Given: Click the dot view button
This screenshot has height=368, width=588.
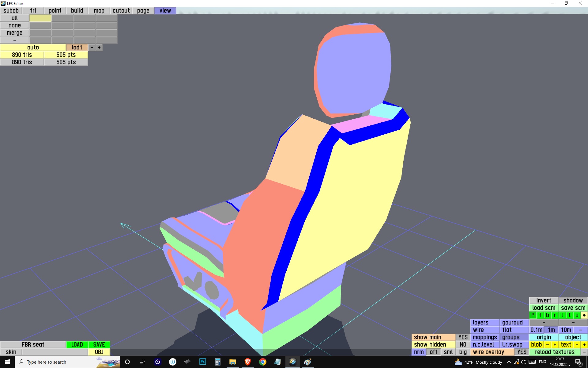Looking at the screenshot, I should click(584, 315).
